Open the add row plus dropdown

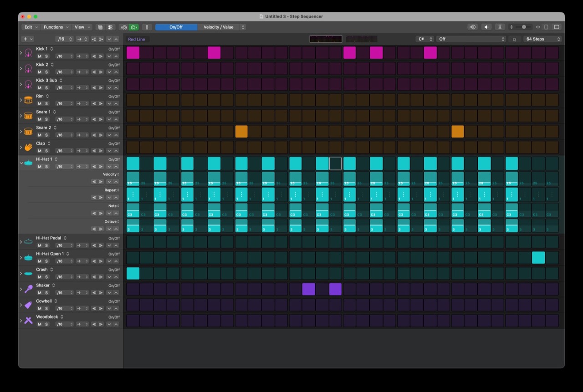pyautogui.click(x=28, y=39)
